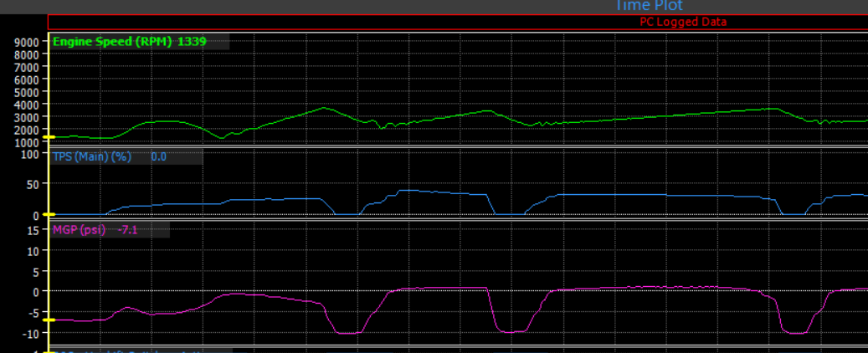Click the yellow cursor marker on RPM axis
868x353 pixels.
point(49,137)
